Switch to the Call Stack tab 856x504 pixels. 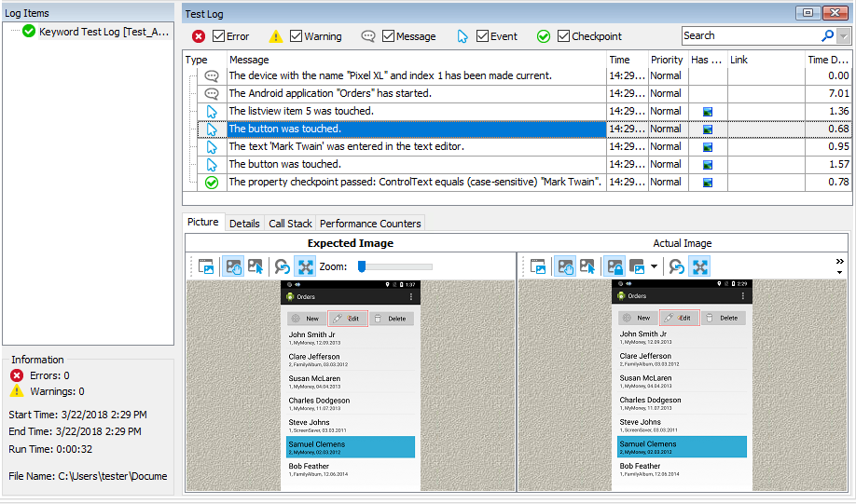tap(290, 224)
